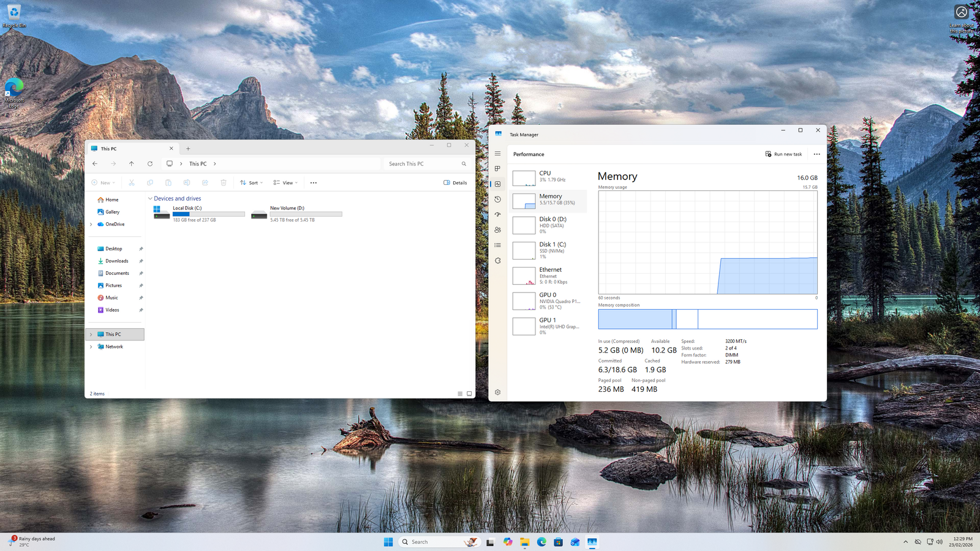Go up one folder level in File Explorer
Image resolution: width=980 pixels, height=551 pixels.
pyautogui.click(x=131, y=163)
